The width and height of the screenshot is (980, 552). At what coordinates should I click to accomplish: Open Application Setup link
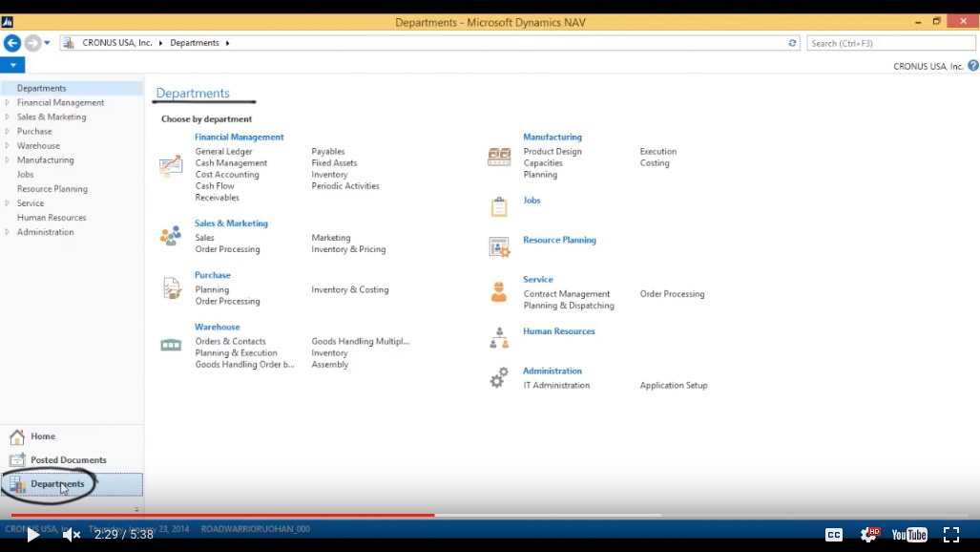click(x=674, y=385)
